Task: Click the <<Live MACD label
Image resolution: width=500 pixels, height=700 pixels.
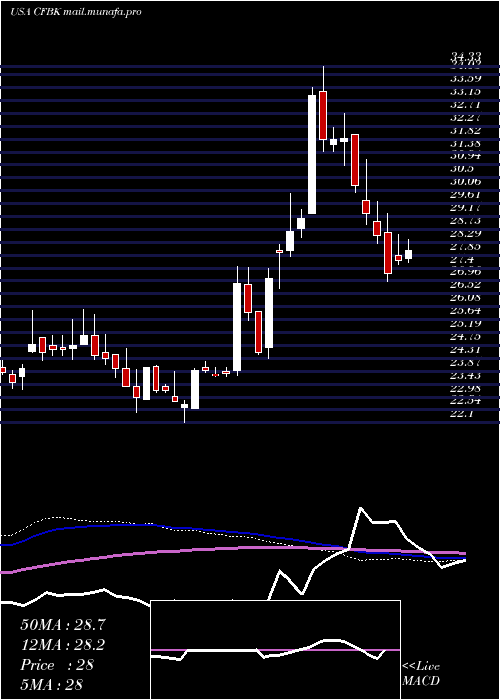Action: 421,673
